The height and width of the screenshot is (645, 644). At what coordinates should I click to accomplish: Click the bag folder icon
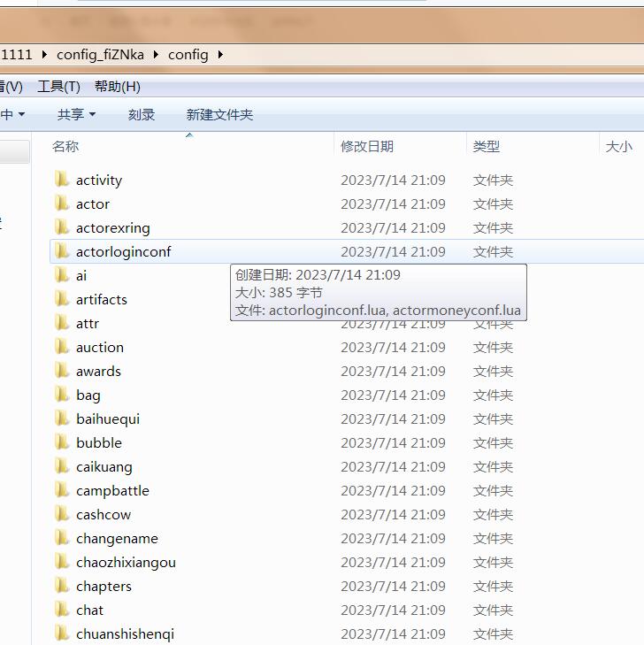click(x=62, y=395)
